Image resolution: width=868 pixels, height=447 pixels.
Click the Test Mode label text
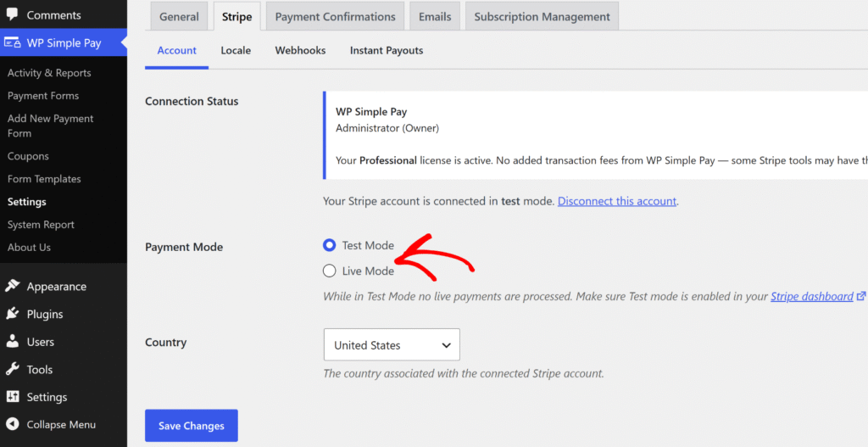pos(368,245)
